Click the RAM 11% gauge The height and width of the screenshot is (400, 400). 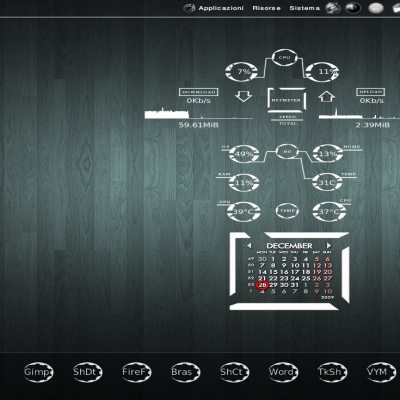click(244, 183)
